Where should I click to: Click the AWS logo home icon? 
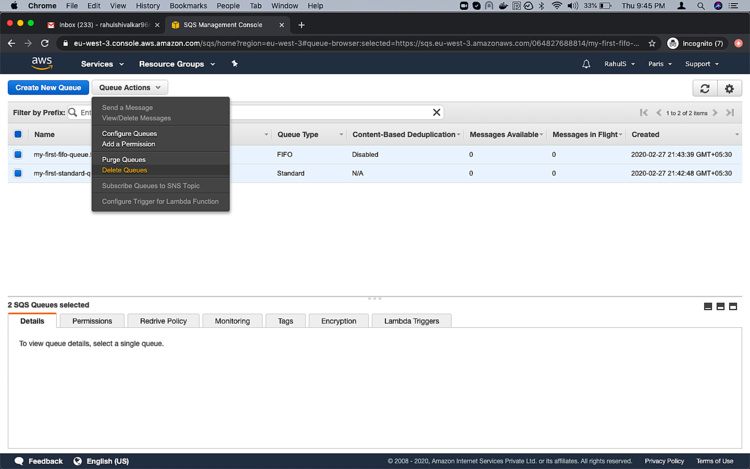point(41,63)
